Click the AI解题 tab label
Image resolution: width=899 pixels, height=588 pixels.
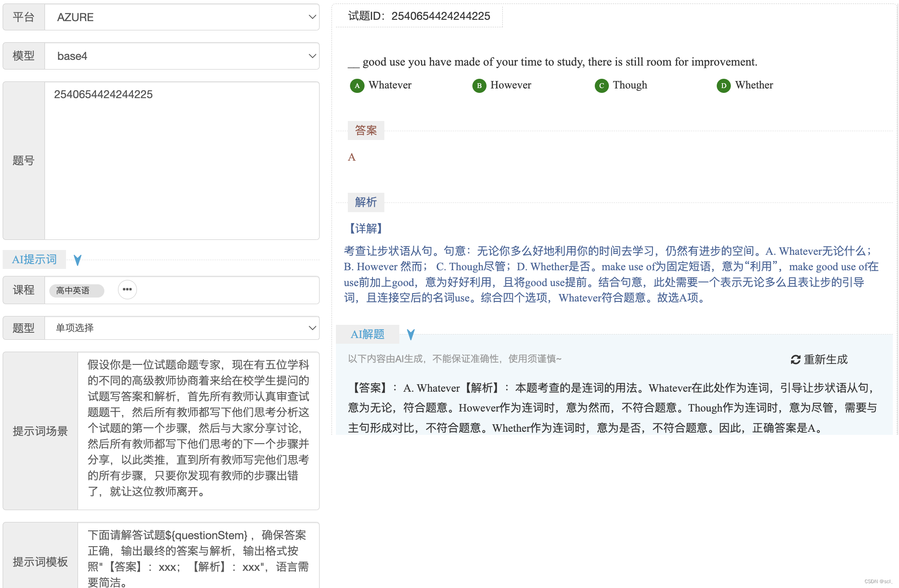(x=367, y=334)
